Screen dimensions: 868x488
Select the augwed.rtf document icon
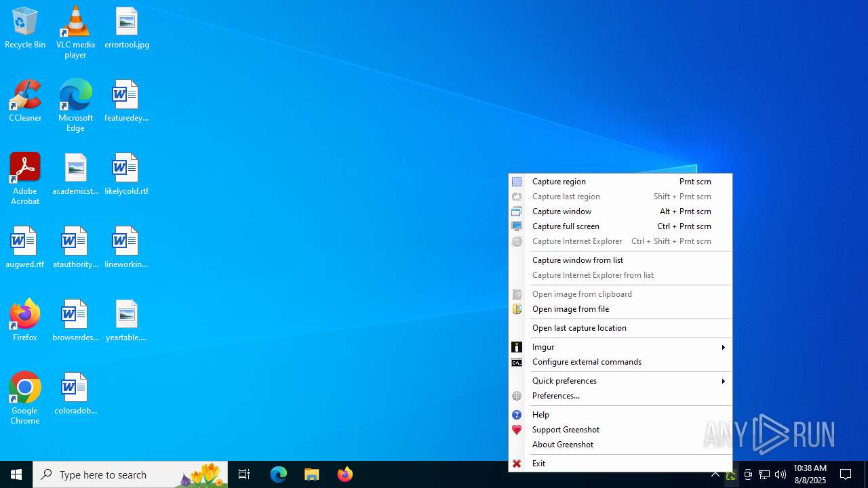point(25,248)
